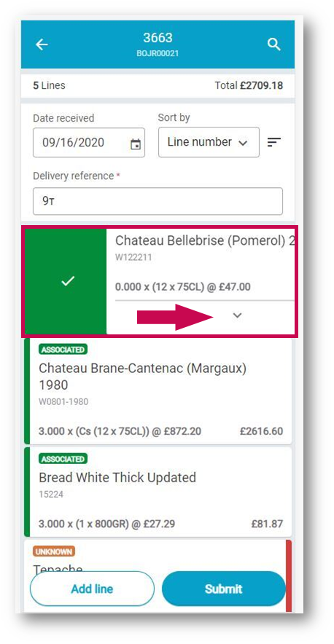Screen dimensions: 334x644
Task: Click ASSOCIATED badge on Chateau Brane-Cantenac
Action: [63, 350]
